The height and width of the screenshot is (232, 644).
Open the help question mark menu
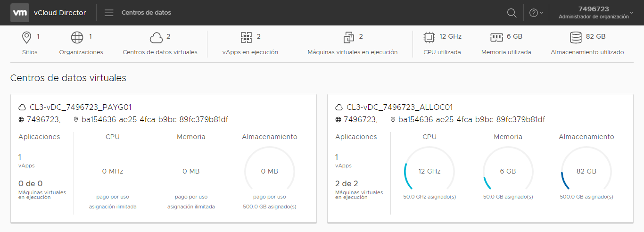536,13
